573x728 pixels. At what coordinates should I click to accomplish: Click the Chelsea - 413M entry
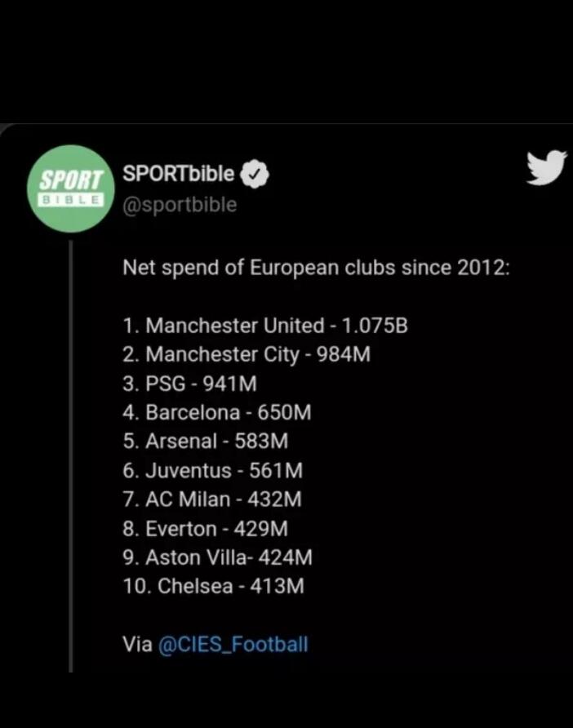pyautogui.click(x=214, y=587)
